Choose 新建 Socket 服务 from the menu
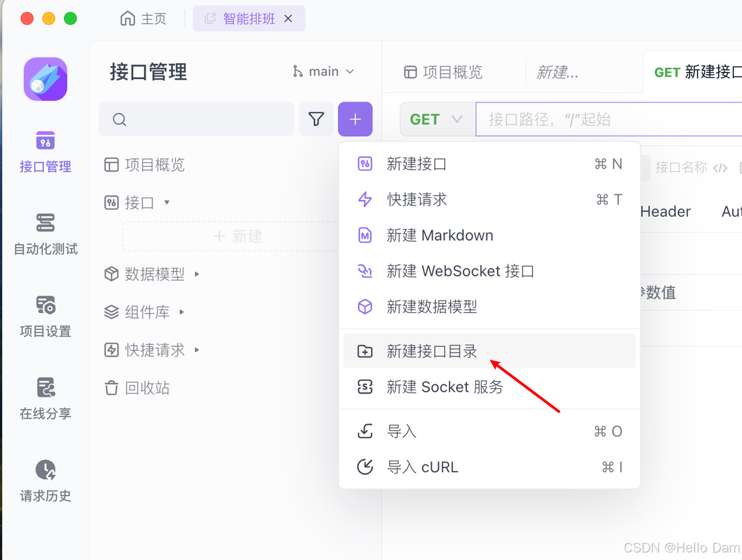 pyautogui.click(x=489, y=387)
